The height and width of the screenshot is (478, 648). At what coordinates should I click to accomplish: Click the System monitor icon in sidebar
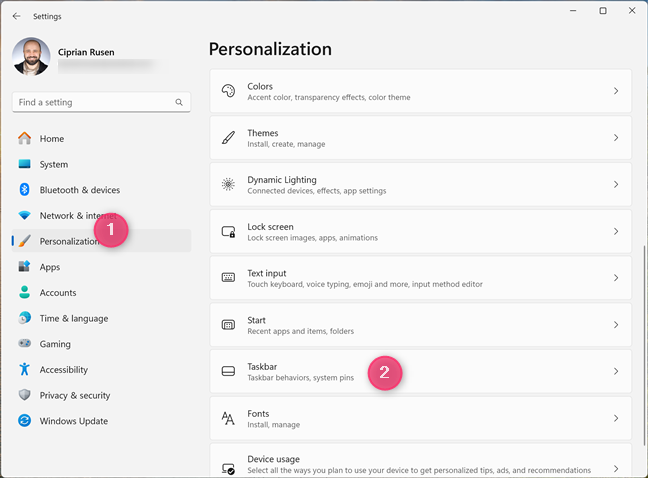point(24,164)
